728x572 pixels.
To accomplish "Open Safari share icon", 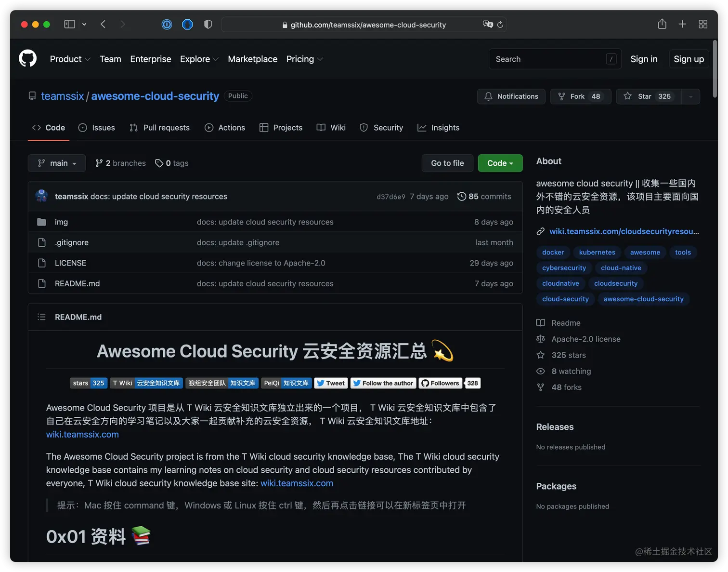I will pos(662,24).
